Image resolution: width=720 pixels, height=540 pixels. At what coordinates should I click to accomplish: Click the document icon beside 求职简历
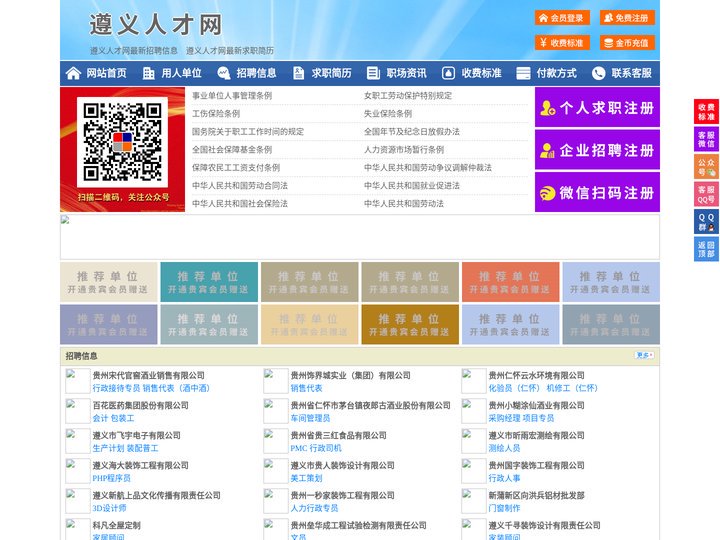tap(298, 73)
